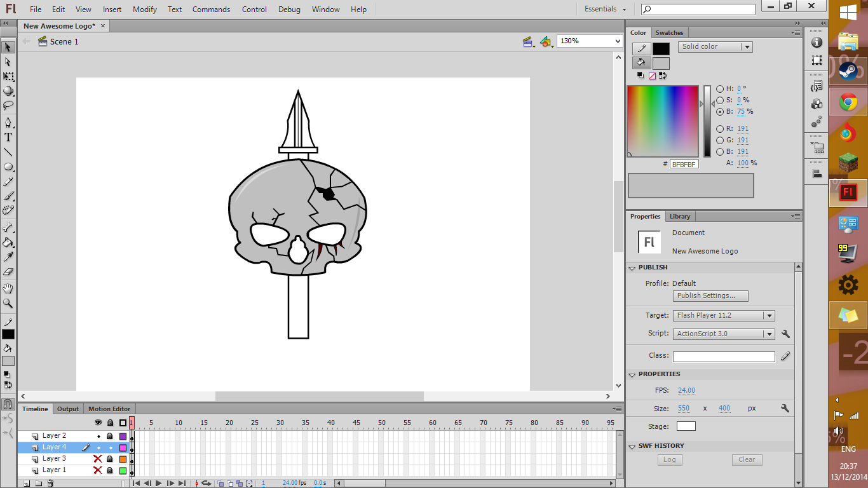Unlock Layer 2 padlock
This screenshot has width=868, height=488.
pos(110,436)
